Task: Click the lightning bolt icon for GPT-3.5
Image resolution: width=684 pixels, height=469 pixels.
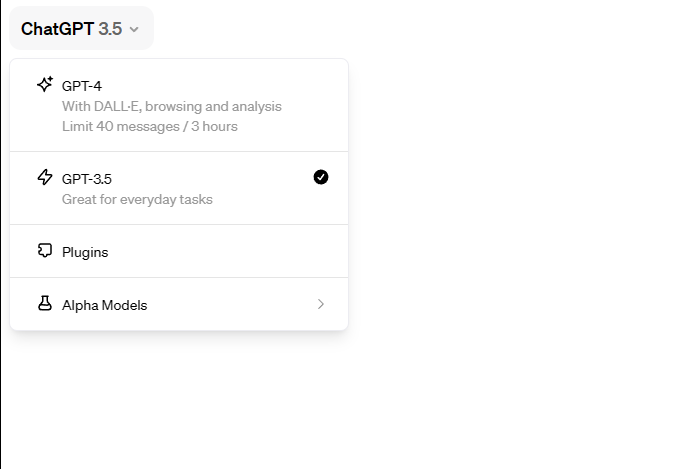Action: [x=45, y=178]
